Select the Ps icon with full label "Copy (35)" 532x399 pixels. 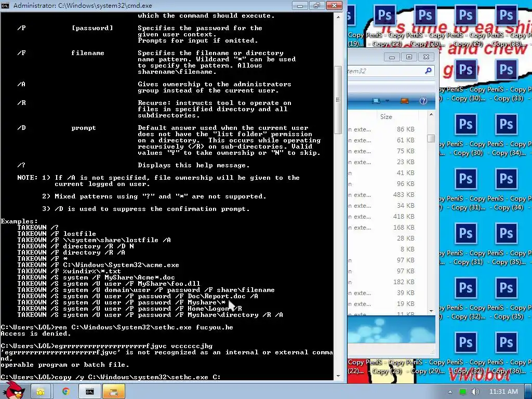506,288
